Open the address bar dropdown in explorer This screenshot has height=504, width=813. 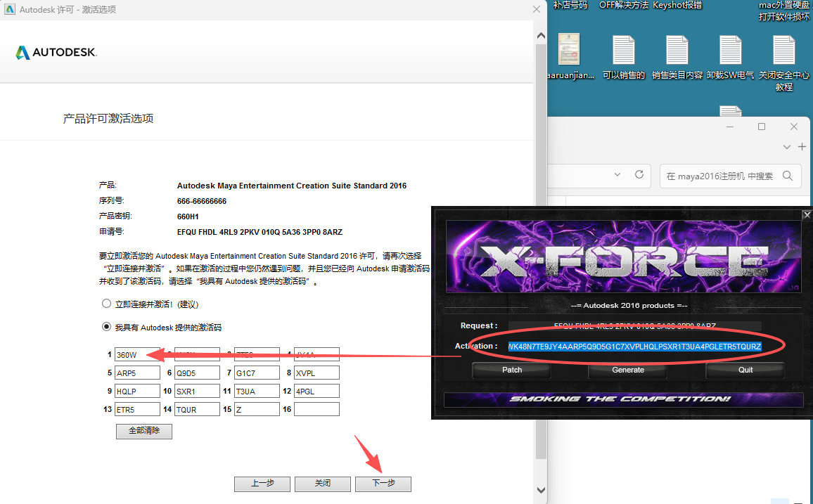pos(617,175)
